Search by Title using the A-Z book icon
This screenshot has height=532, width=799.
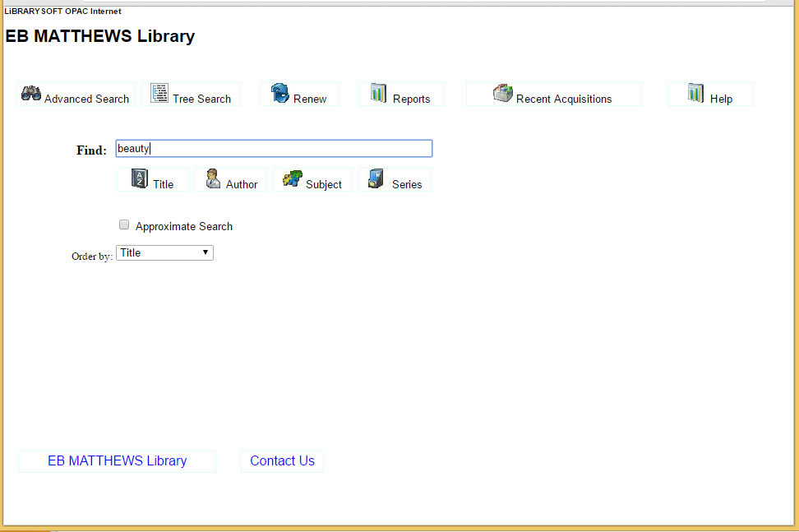point(140,178)
